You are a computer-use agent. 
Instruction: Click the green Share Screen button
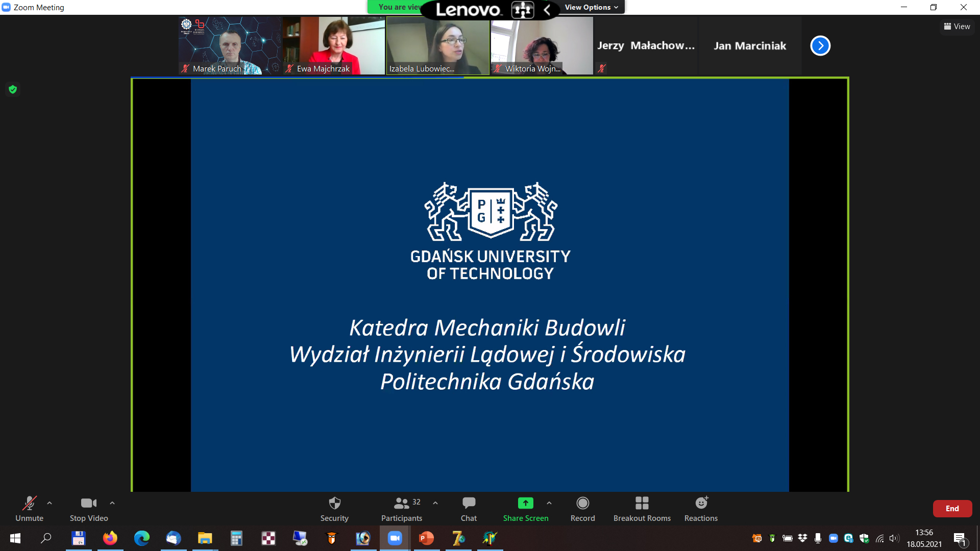(526, 509)
